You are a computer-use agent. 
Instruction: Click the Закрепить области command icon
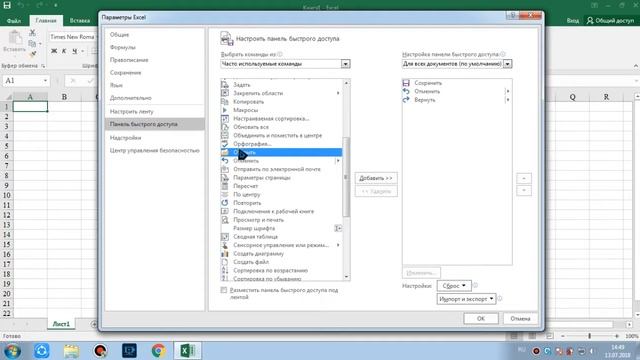[x=224, y=93]
